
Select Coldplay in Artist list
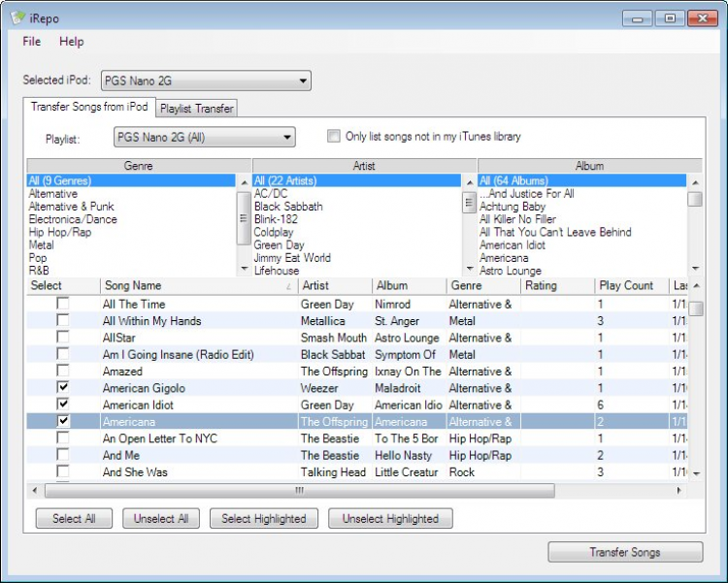(356, 232)
